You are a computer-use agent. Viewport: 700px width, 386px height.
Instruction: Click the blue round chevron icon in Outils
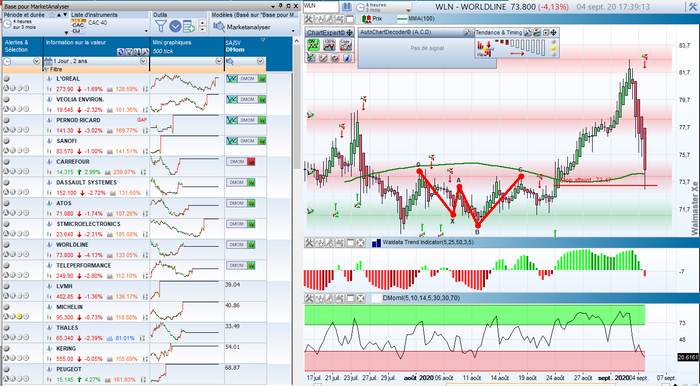tap(175, 26)
